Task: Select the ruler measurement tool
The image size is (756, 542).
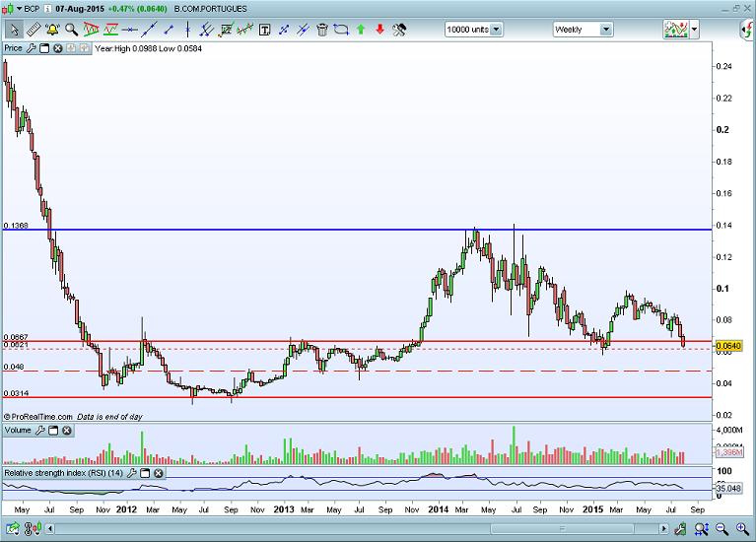Action: pos(33,30)
